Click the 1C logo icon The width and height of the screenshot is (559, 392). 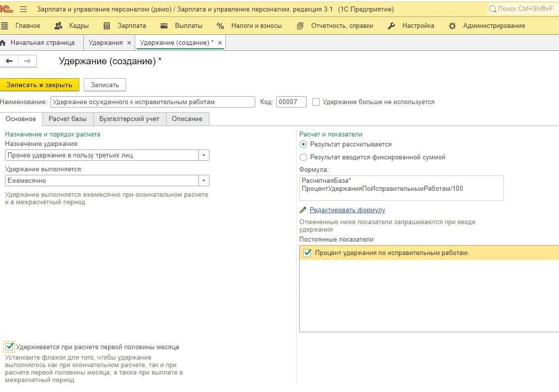(x=6, y=9)
